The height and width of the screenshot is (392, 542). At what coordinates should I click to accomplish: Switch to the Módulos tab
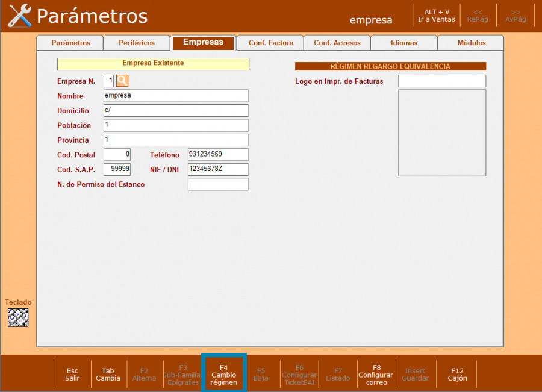pos(472,43)
